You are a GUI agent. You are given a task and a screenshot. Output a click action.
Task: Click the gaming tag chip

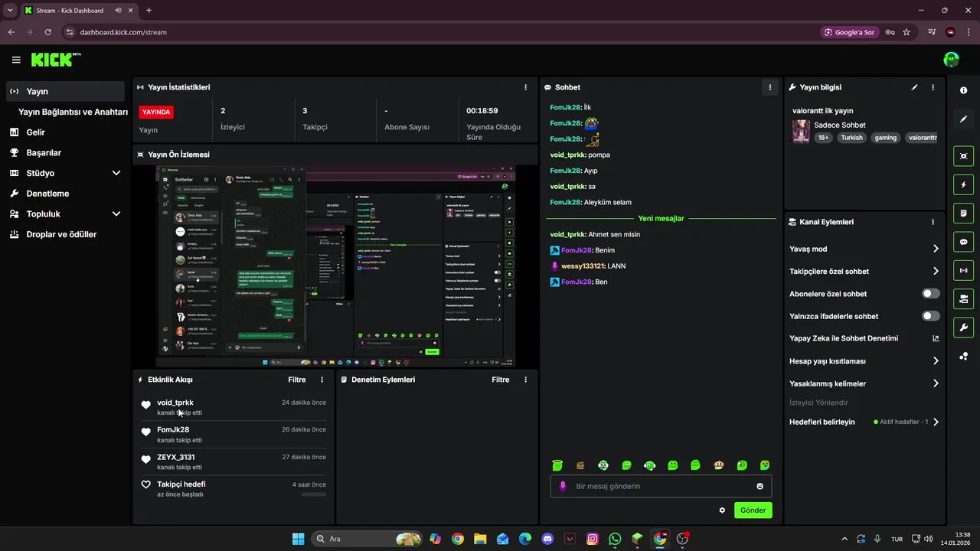(x=886, y=138)
